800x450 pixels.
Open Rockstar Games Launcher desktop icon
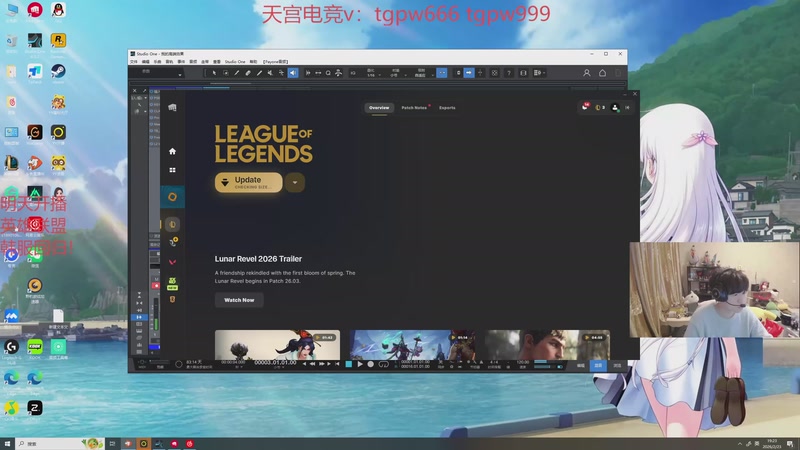[58, 42]
